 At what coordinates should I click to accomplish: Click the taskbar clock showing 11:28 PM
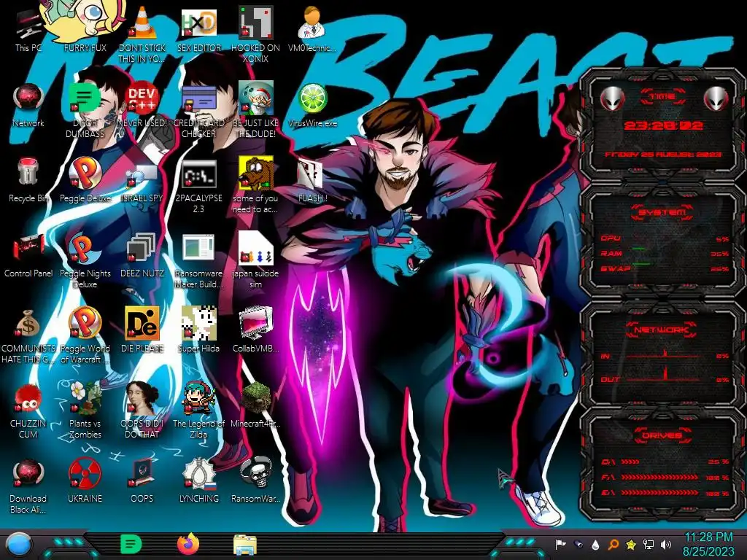[x=709, y=544]
